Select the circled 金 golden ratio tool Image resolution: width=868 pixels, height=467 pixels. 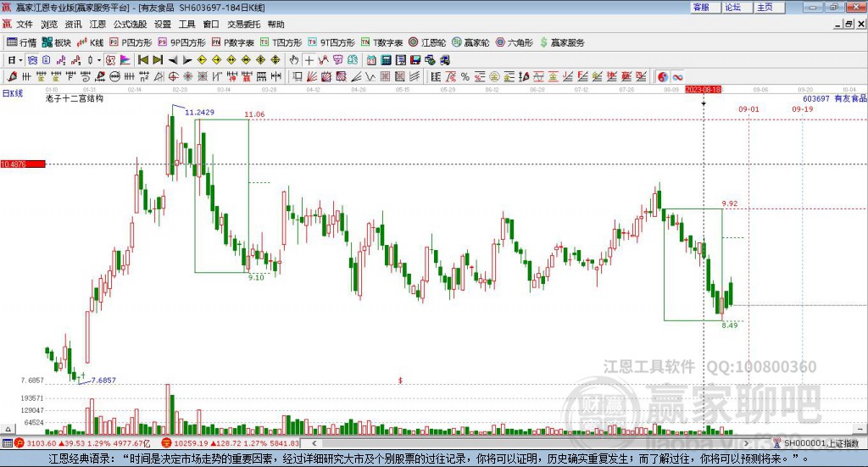click(x=494, y=76)
